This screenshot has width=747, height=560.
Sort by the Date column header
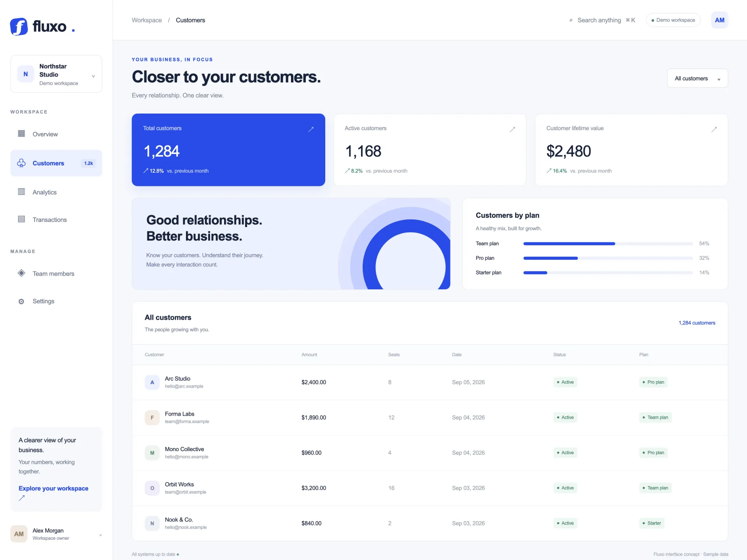click(457, 355)
